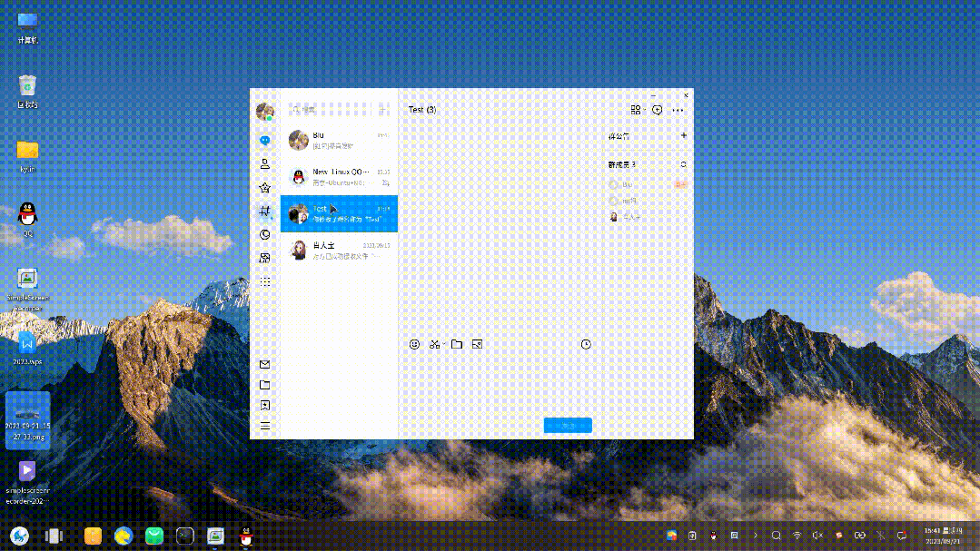Click the scissors screenshot tool icon
The height and width of the screenshot is (551, 980).
[434, 345]
